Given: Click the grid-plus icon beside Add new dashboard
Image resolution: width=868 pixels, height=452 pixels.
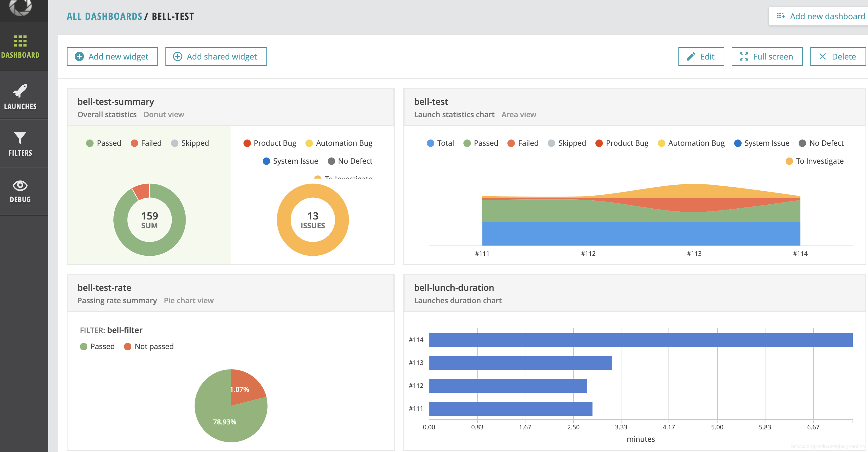Looking at the screenshot, I should [x=780, y=16].
